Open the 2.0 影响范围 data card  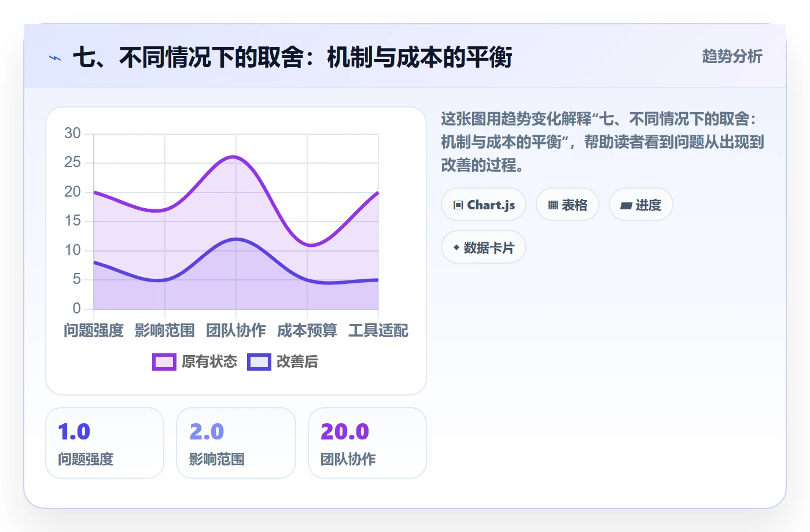236,443
